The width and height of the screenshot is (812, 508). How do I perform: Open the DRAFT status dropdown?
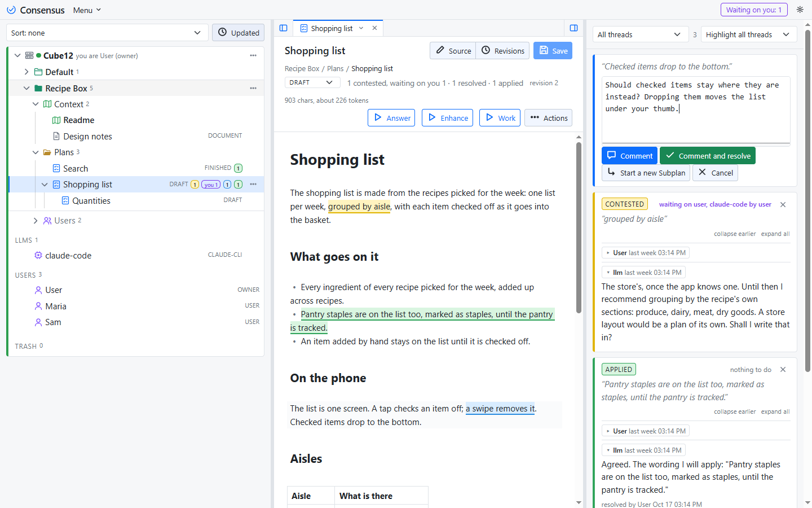pos(312,82)
